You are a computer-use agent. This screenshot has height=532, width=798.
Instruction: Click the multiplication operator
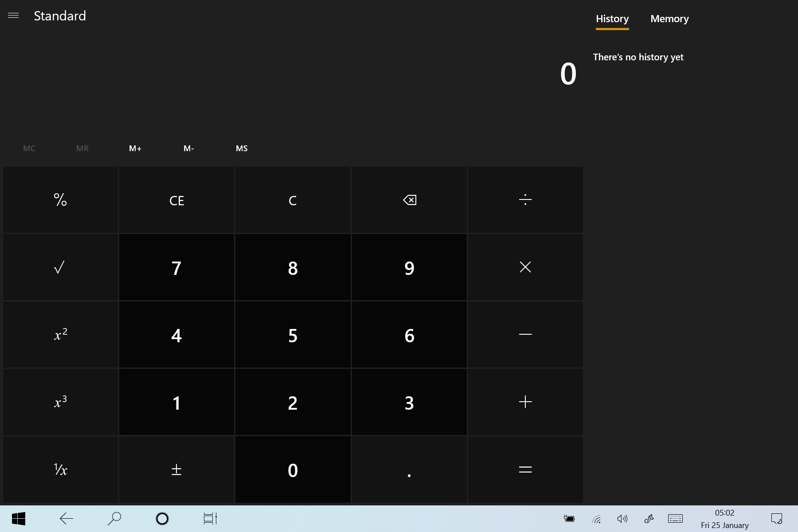pos(525,267)
